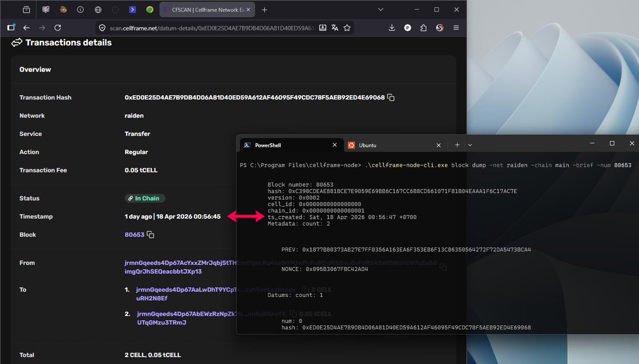Open the browser sidebar panel icon
Image resolution: width=639 pixels, height=364 pixels.
click(11, 28)
